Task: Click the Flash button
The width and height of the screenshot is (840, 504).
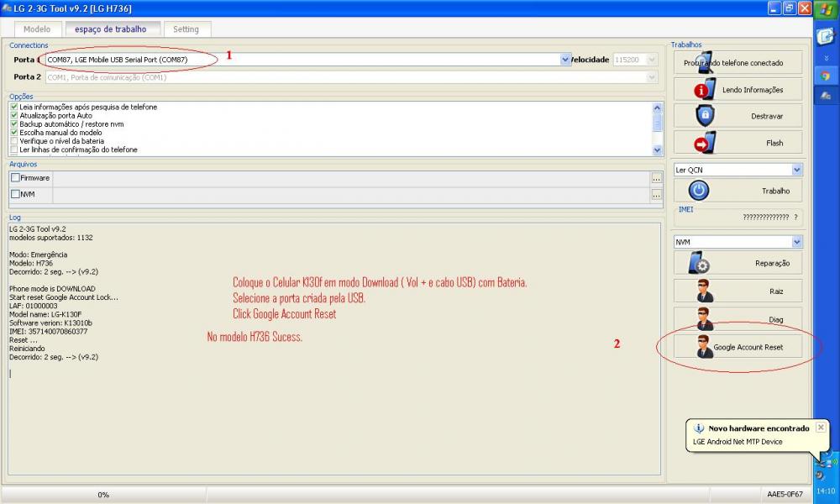Action: pos(738,143)
